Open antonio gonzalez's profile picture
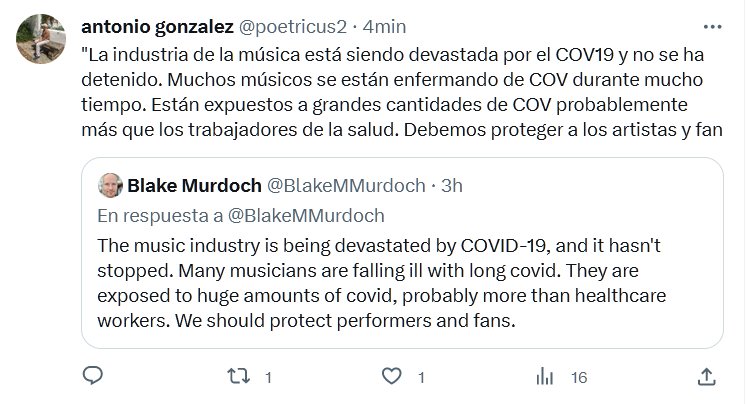Viewport: 746px width, 404px height. click(x=39, y=40)
